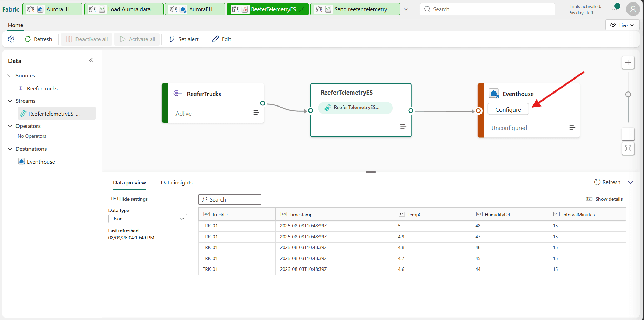The image size is (644, 320).
Task: Click the HumidityPct column header
Action: coord(510,215)
